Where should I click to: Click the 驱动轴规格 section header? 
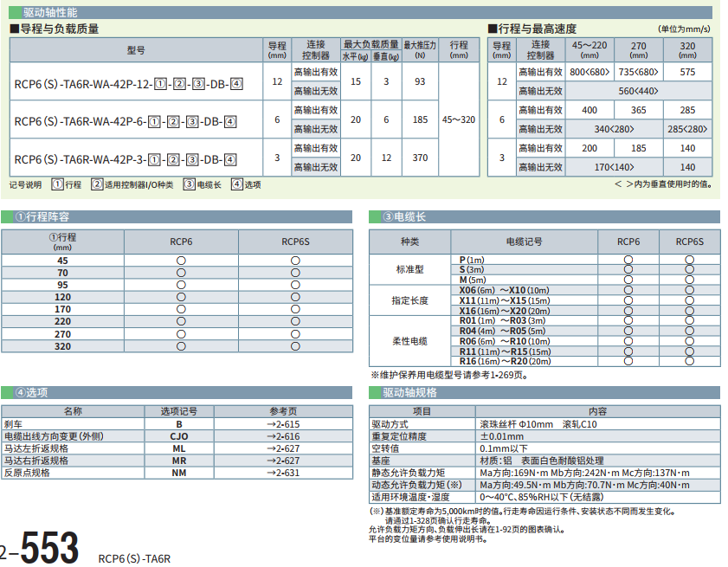click(544, 392)
